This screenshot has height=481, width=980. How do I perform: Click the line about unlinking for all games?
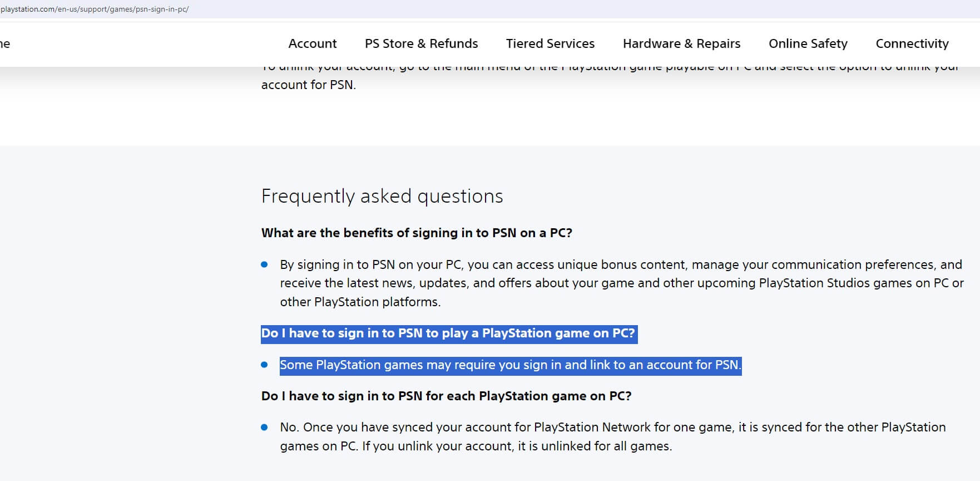[x=476, y=446]
